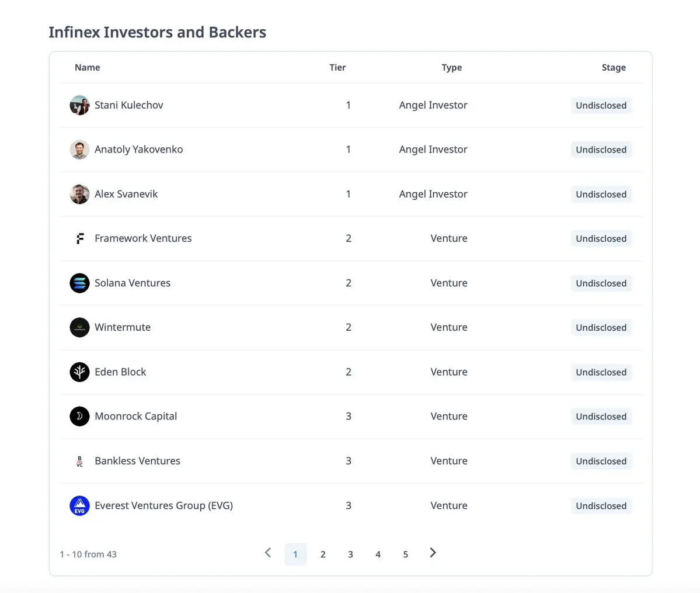Click Venture type in Solana Ventures row
Image resolution: width=700 pixels, height=593 pixels.
point(448,283)
